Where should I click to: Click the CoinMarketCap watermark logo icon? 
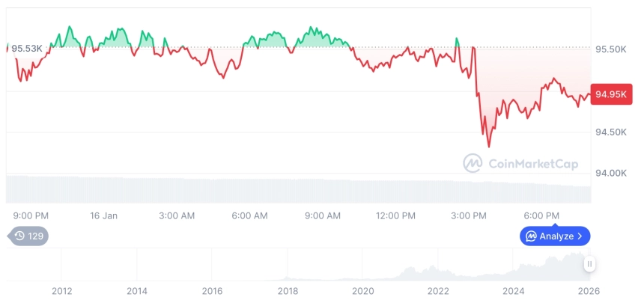472,162
